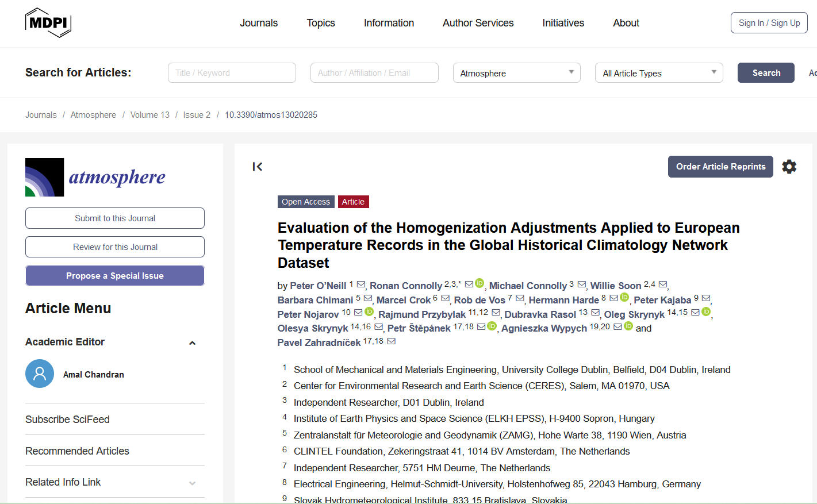Click the email icon next to Marcel Crok
The width and height of the screenshot is (817, 504).
445,298
